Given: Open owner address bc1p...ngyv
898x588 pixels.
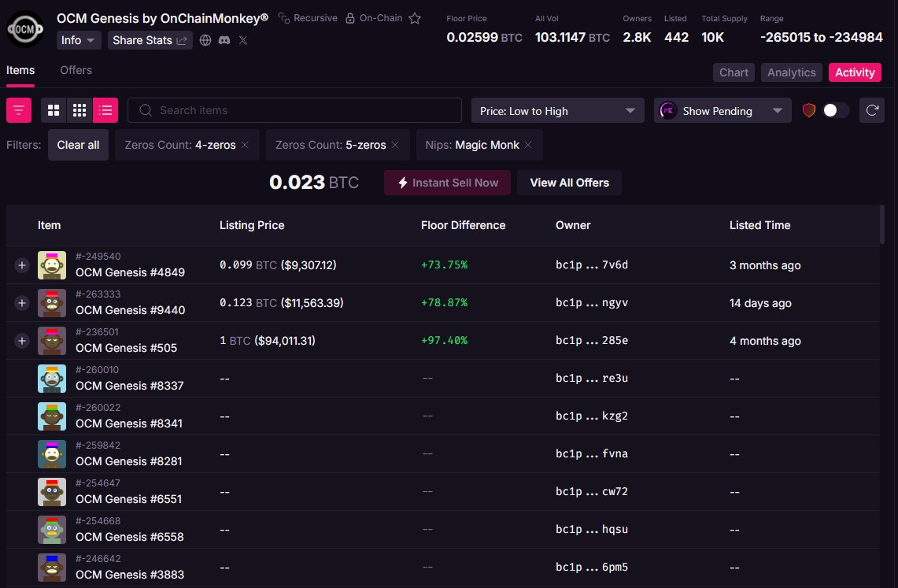Looking at the screenshot, I should click(592, 303).
